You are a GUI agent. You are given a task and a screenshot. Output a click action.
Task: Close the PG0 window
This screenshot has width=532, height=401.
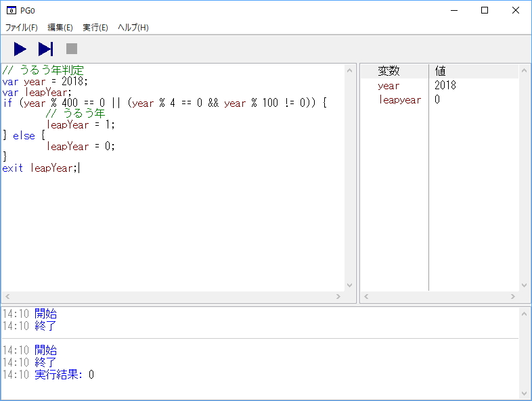point(516,11)
